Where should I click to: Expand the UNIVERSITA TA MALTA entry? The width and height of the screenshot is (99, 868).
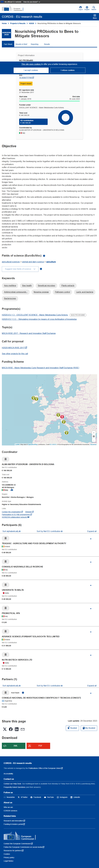pos(91,585)
